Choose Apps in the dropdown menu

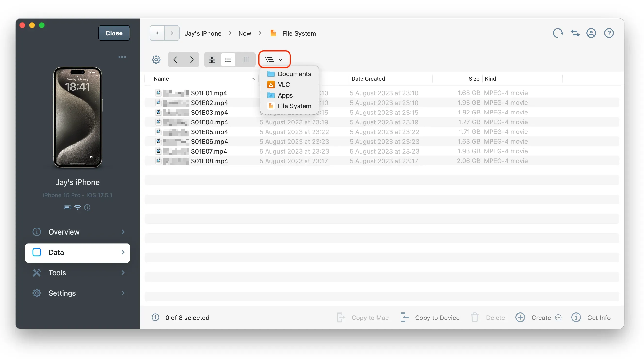[x=285, y=95]
